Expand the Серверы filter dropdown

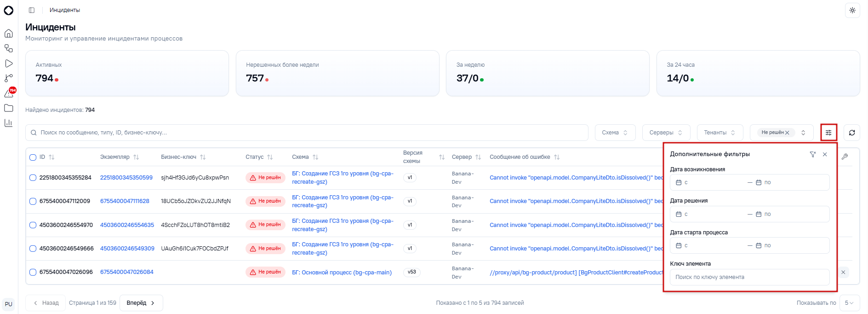[666, 133]
